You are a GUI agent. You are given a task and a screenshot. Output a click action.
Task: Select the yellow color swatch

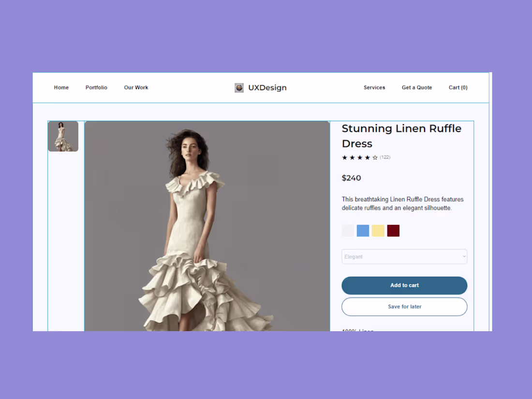(378, 230)
